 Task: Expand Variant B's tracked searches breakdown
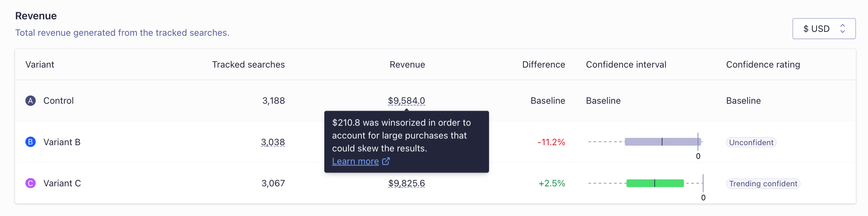(273, 142)
